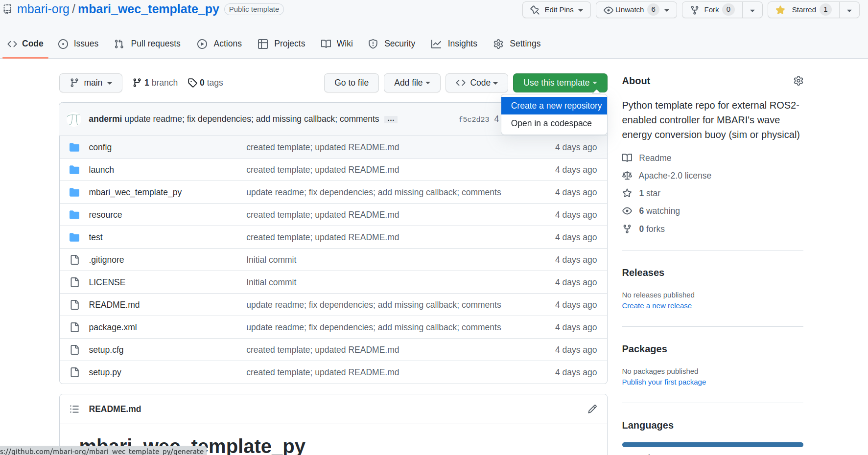This screenshot has height=455, width=868.
Task: Click the config folder icon
Action: pyautogui.click(x=74, y=147)
